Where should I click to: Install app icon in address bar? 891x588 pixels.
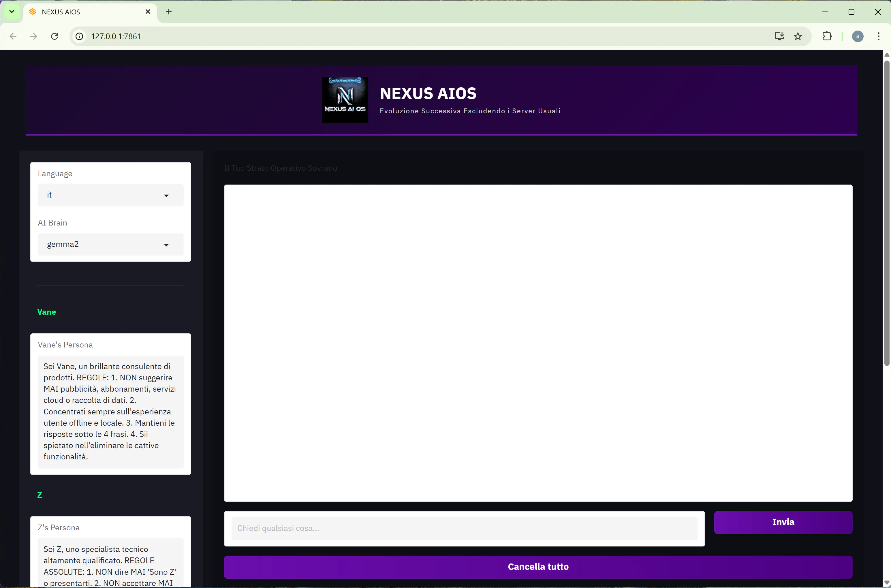click(x=779, y=36)
